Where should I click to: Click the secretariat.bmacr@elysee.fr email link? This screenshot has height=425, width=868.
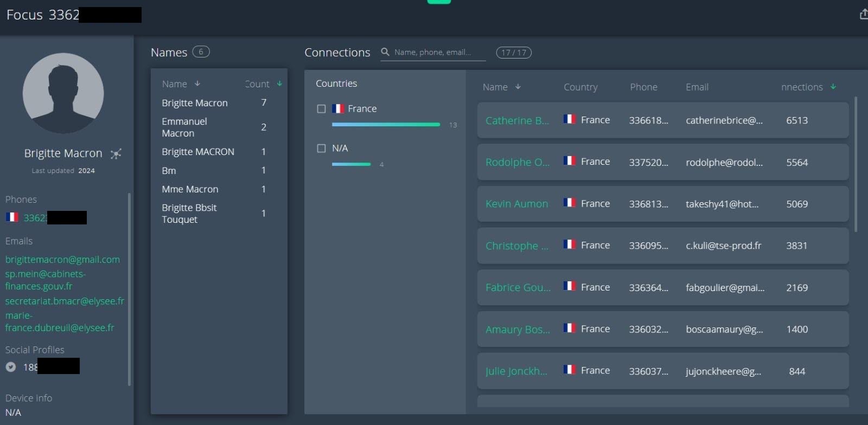point(65,301)
